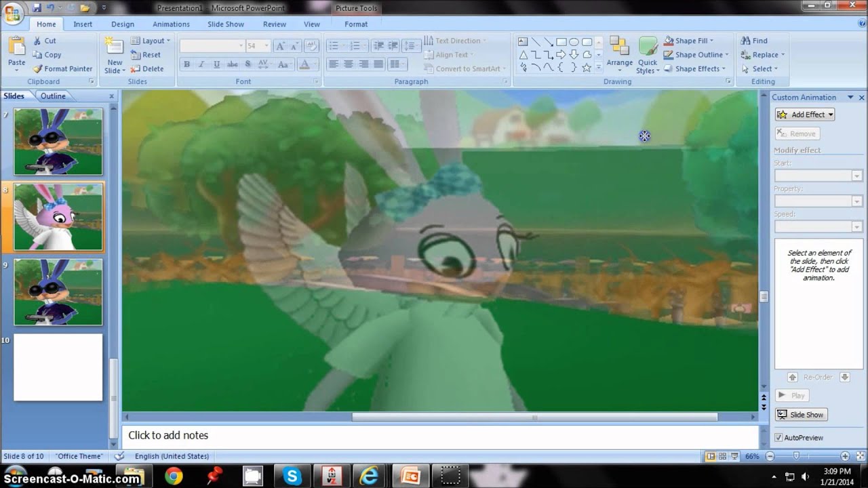868x488 pixels.
Task: Toggle Bold formatting
Action: click(x=186, y=64)
